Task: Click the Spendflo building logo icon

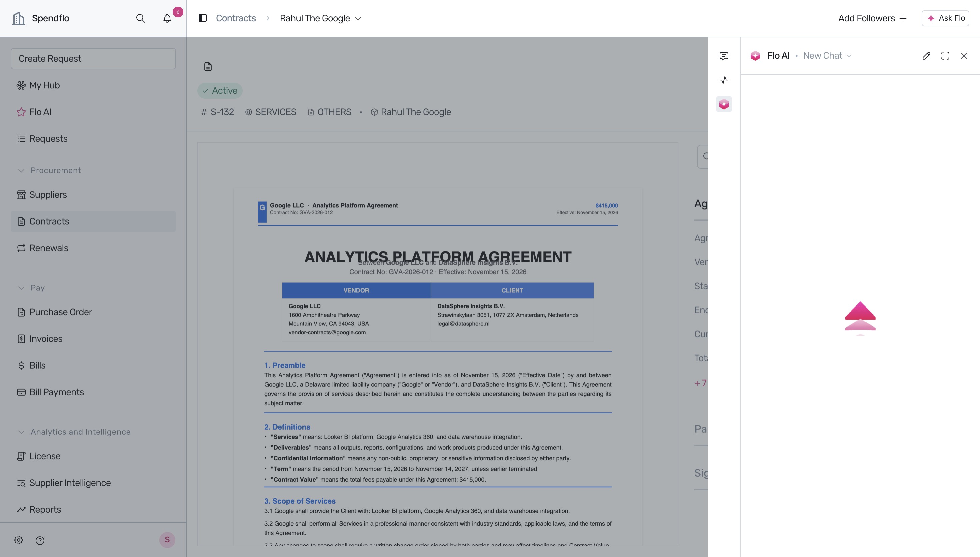Action: [18, 18]
